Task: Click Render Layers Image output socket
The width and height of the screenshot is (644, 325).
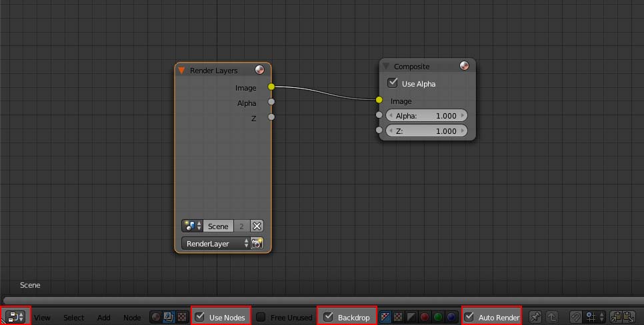Action: (271, 87)
